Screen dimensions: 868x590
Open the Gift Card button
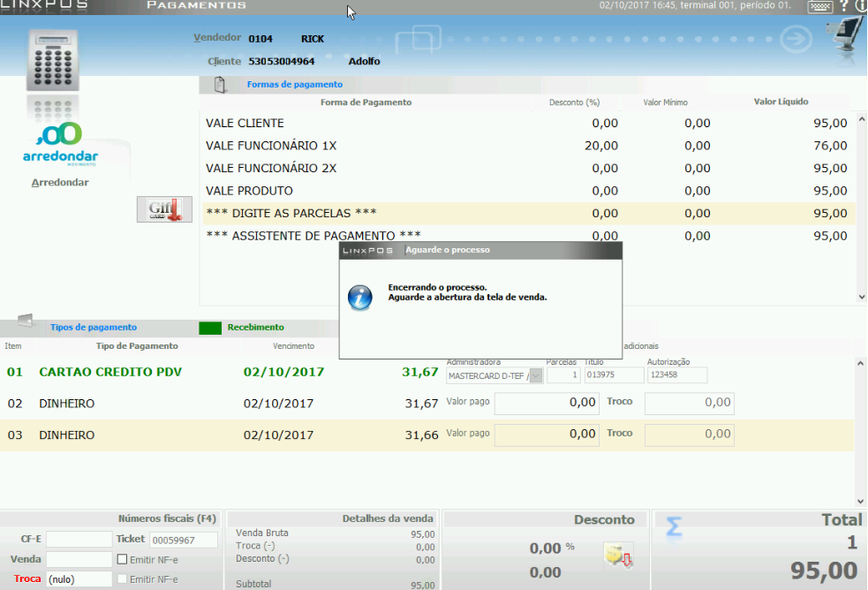(164, 209)
